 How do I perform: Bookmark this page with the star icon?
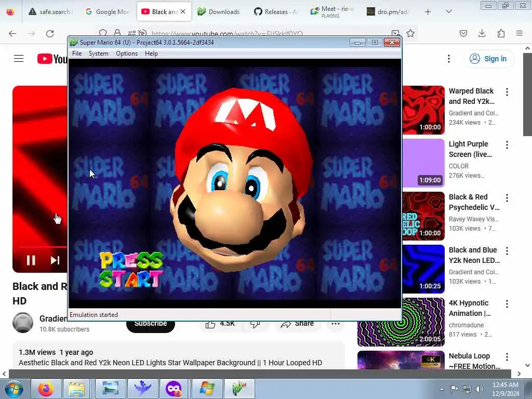[x=410, y=33]
